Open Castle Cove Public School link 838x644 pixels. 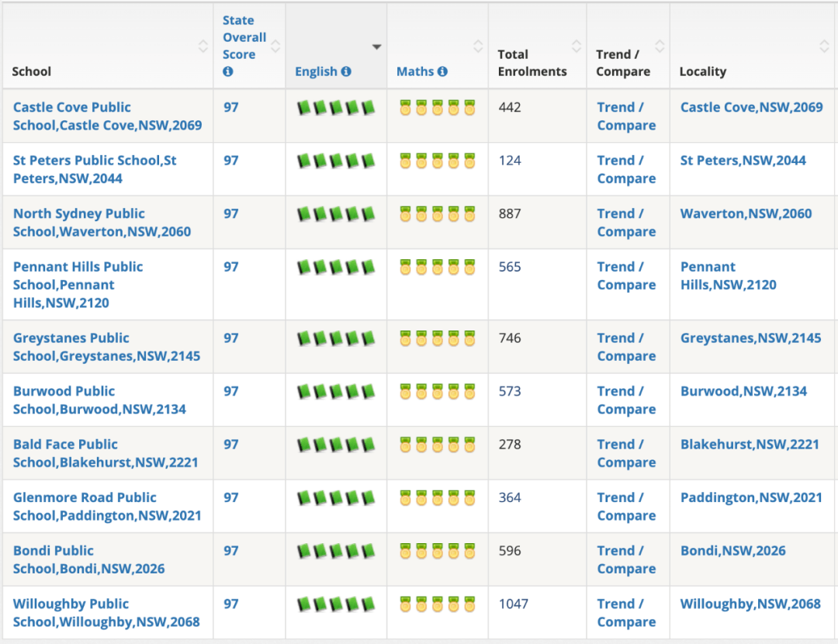coord(107,116)
